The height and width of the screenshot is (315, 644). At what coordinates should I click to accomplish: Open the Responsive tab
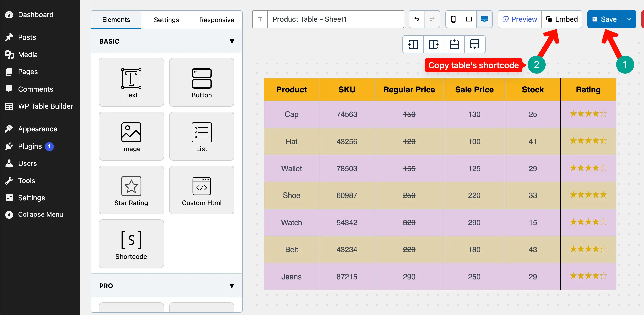pyautogui.click(x=217, y=20)
